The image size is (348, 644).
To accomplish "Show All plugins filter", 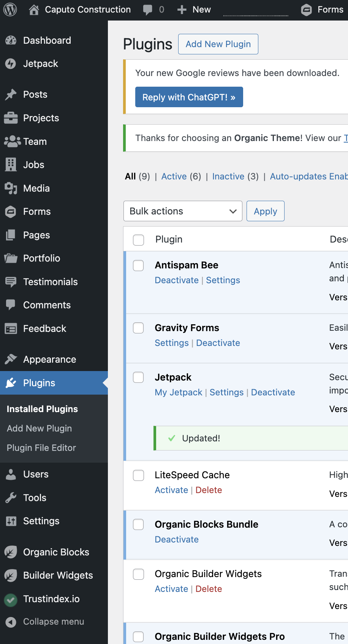I will coord(130,176).
